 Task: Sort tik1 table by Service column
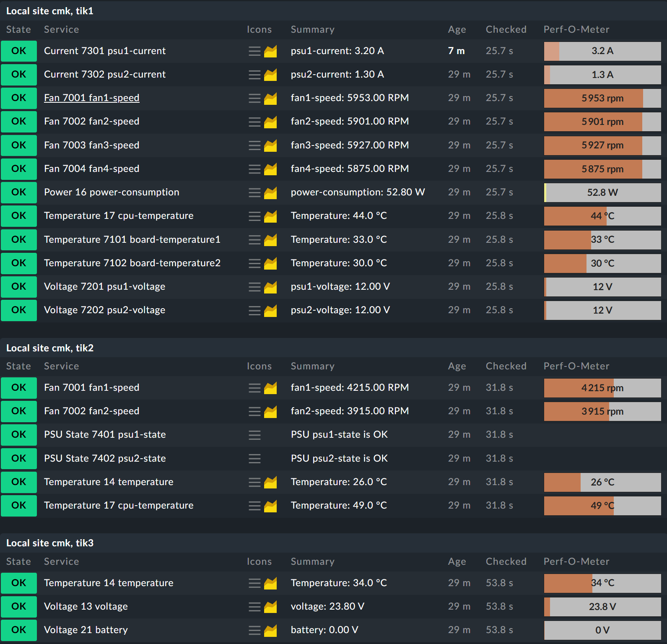[61, 29]
